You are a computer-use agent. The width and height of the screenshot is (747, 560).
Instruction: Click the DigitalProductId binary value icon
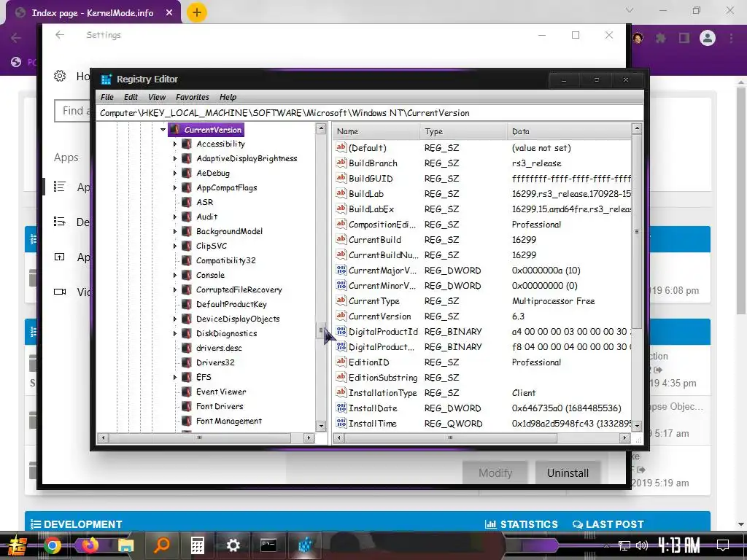341,332
